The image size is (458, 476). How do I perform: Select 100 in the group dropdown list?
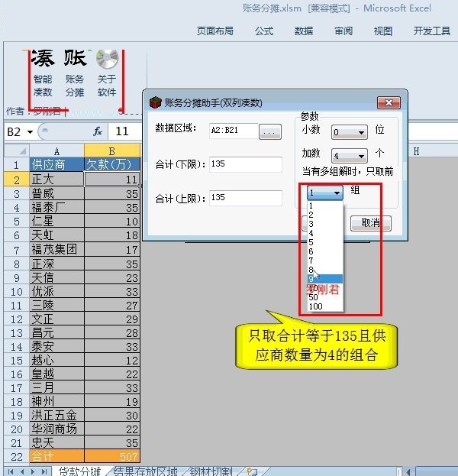point(315,306)
